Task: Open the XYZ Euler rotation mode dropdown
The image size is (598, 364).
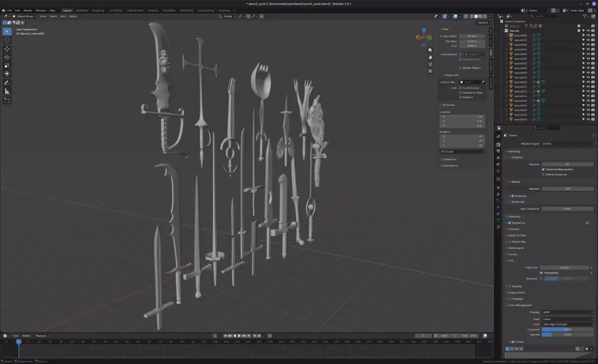Action: click(x=462, y=151)
